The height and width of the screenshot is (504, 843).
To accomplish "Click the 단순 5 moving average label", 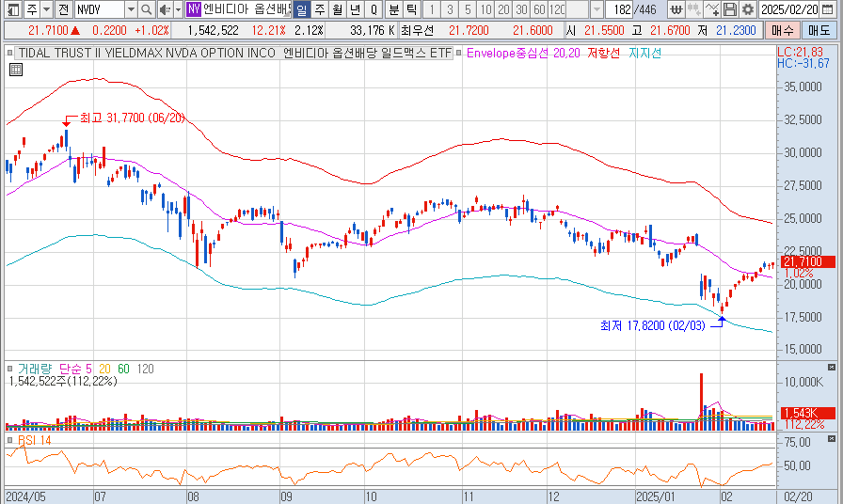I will [75, 369].
